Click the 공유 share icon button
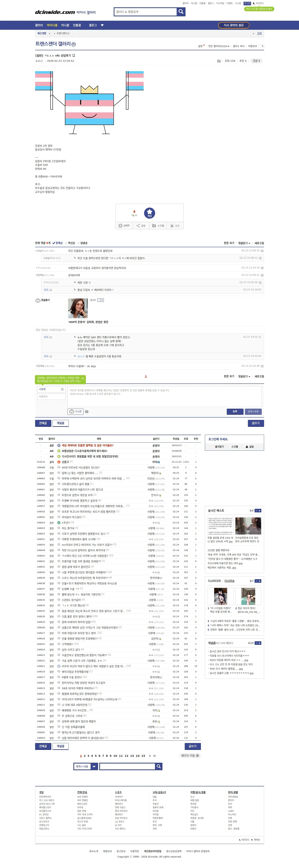The width and height of the screenshot is (299, 868). click(x=141, y=226)
